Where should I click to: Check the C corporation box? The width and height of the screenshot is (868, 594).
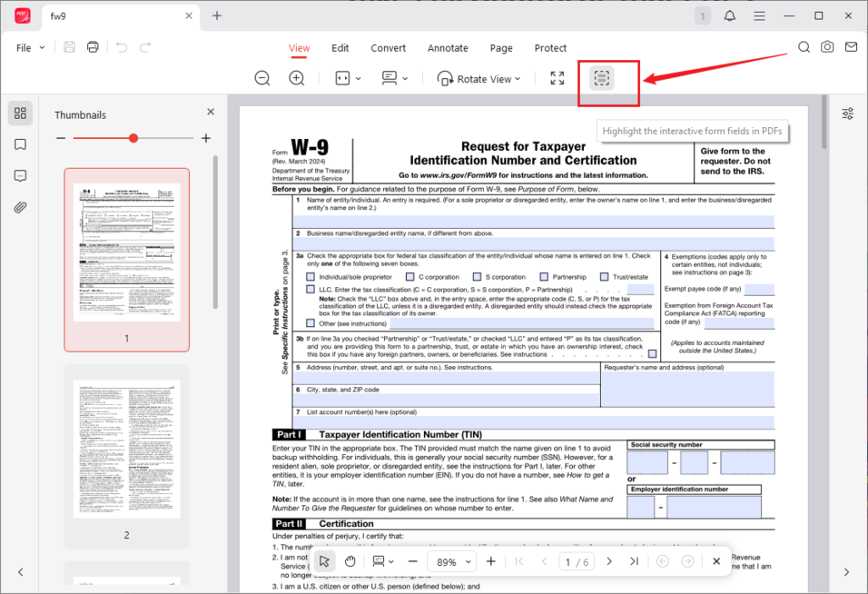pos(410,277)
